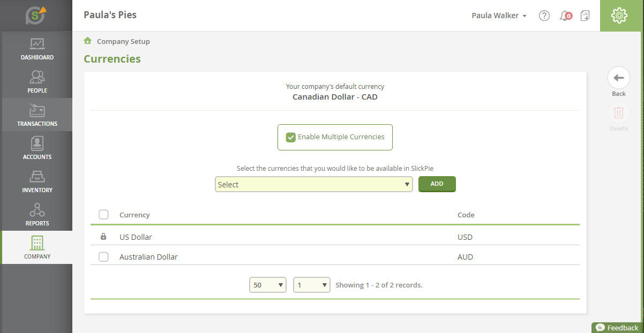This screenshot has width=644, height=333.
Task: Open the Dashboard section
Action: [37, 48]
